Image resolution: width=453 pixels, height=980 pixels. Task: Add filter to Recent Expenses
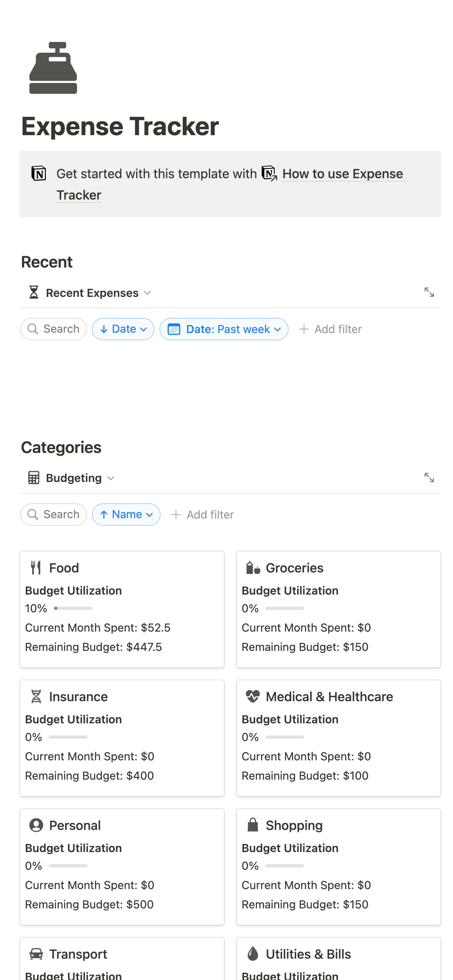coord(331,329)
